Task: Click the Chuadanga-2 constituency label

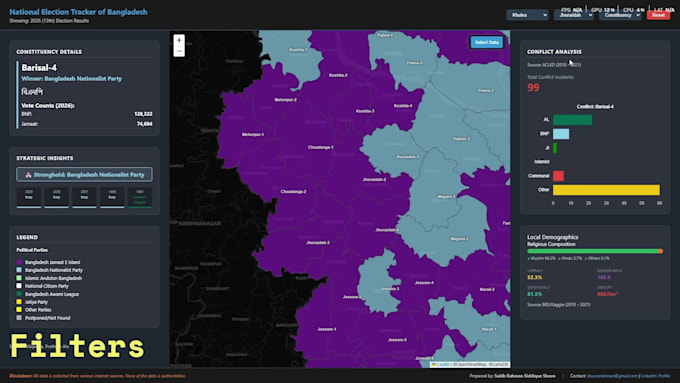Action: click(293, 192)
